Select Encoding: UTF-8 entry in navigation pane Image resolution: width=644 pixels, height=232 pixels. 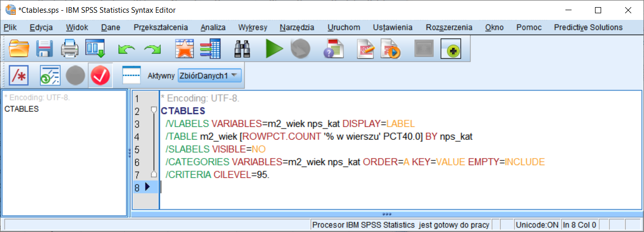pos(37,98)
